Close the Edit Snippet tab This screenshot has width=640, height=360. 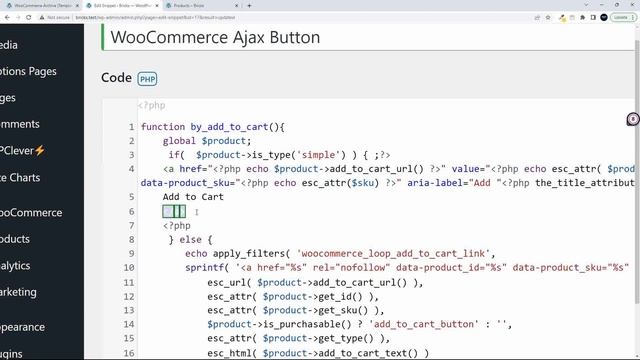157,6
